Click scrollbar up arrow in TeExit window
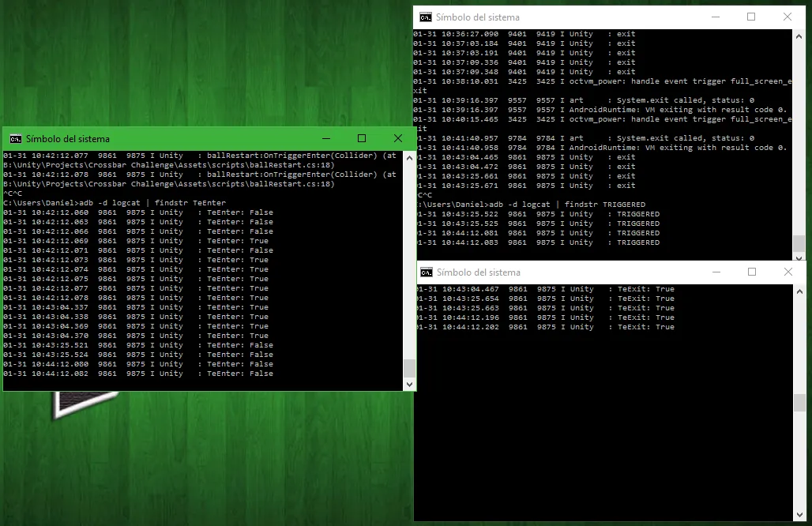This screenshot has width=812, height=526. [x=799, y=291]
